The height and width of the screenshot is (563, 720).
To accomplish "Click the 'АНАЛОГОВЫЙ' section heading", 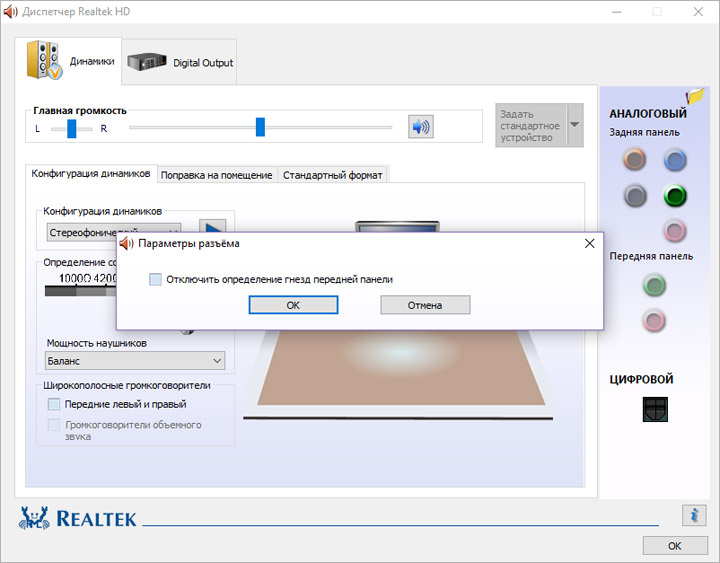I will click(648, 113).
